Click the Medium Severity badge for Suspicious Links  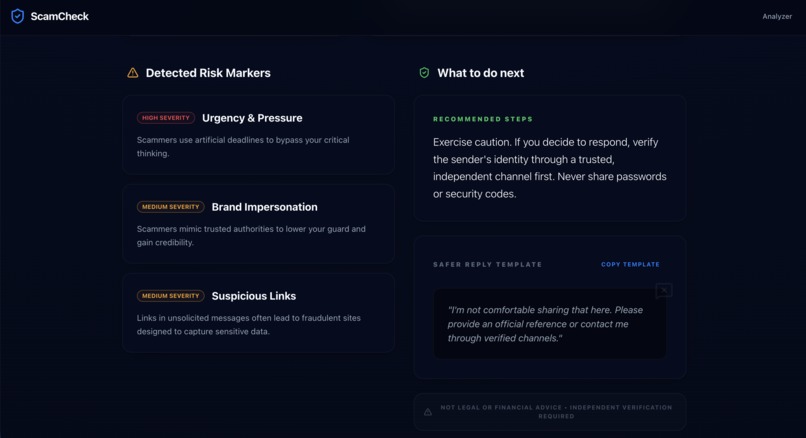point(170,296)
